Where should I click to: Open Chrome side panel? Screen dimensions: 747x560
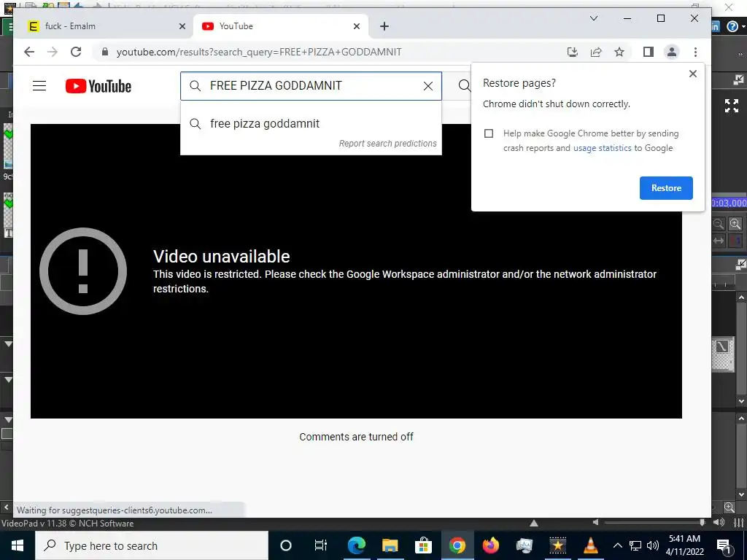pyautogui.click(x=649, y=52)
